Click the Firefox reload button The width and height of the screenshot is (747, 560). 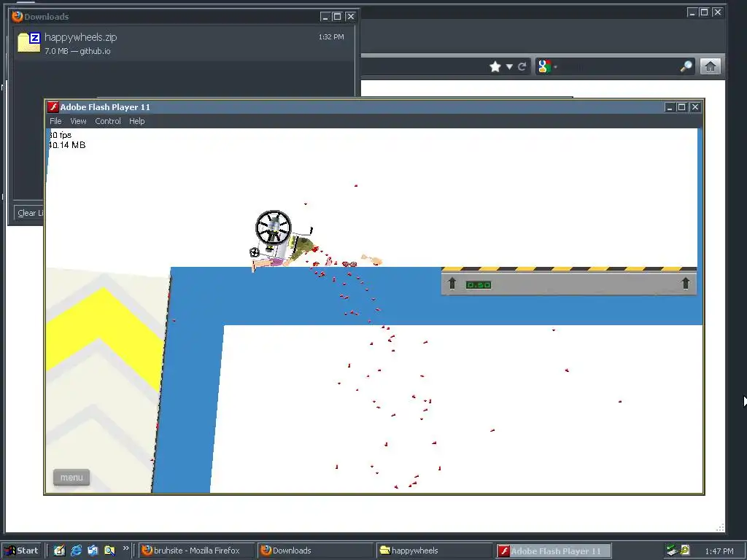point(522,66)
